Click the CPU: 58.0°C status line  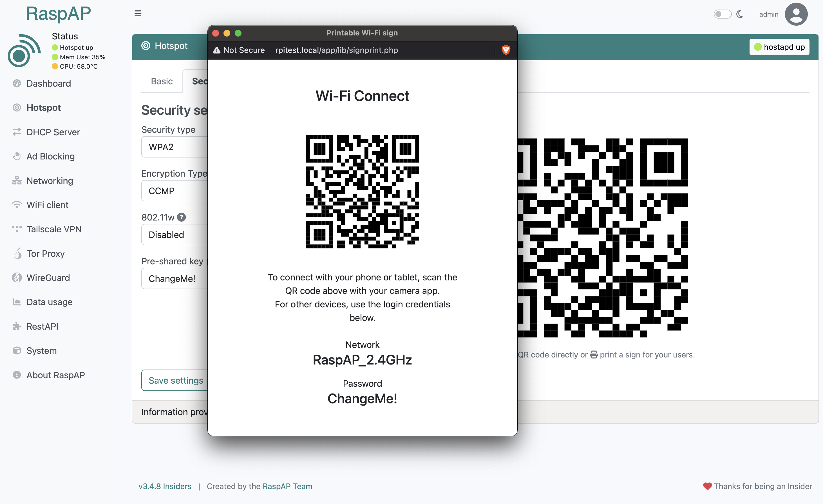click(75, 66)
